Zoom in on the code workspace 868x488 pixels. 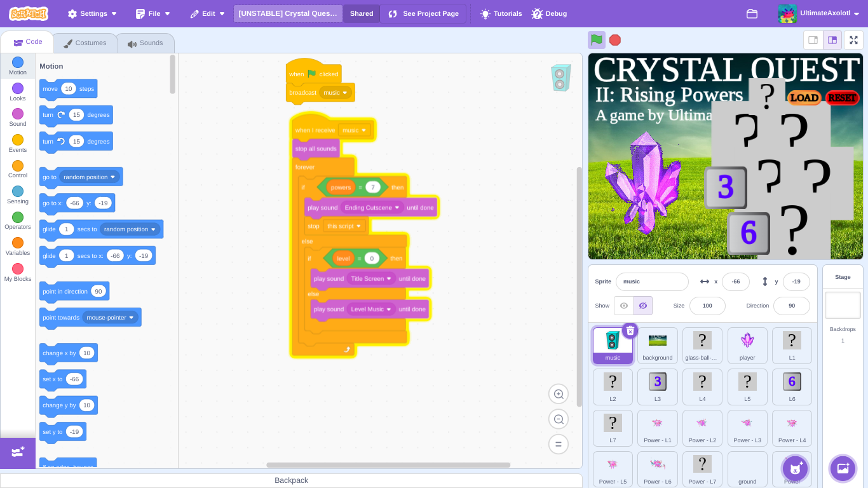click(559, 394)
